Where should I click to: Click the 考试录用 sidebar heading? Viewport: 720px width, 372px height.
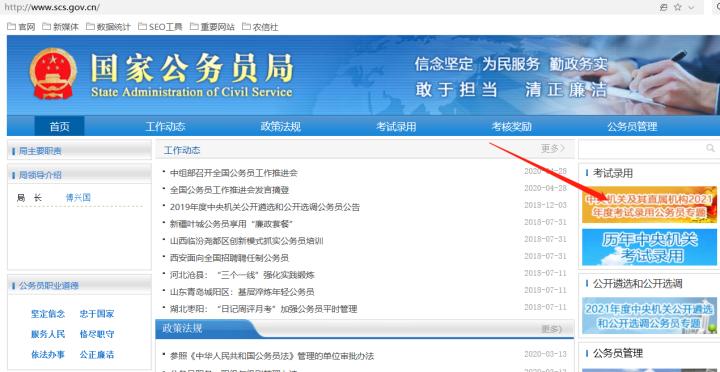pos(613,173)
